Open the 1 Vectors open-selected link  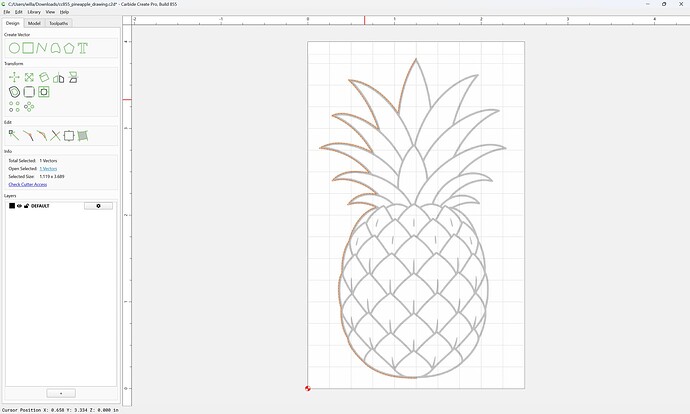[x=48, y=169]
